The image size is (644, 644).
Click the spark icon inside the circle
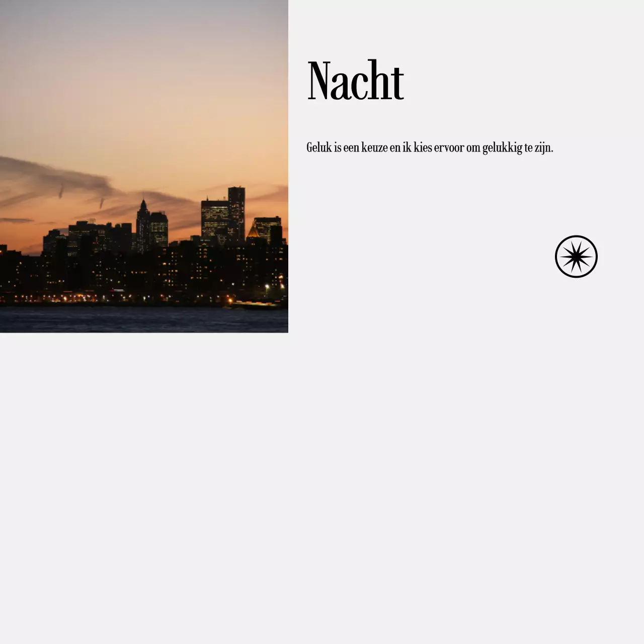pyautogui.click(x=577, y=257)
